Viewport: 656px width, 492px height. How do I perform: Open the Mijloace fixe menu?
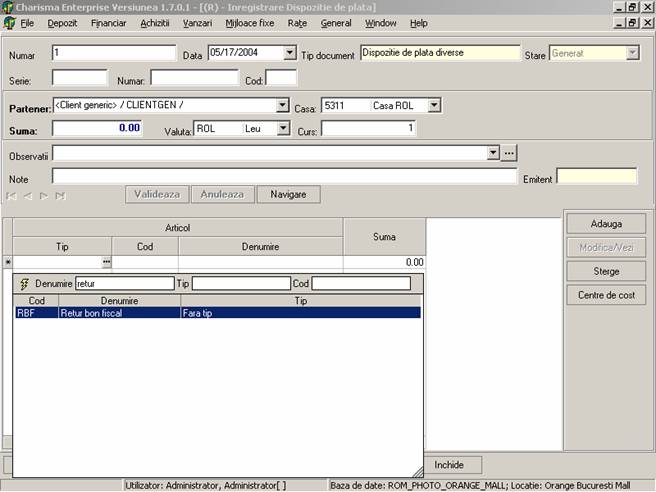[250, 23]
